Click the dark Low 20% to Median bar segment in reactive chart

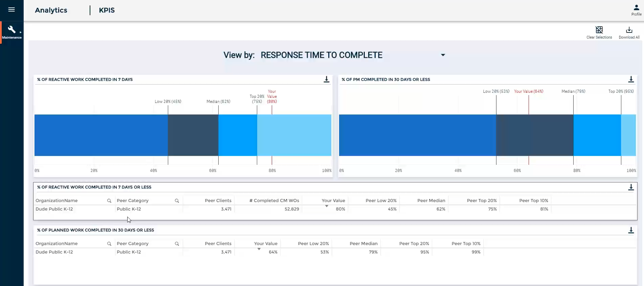(x=193, y=135)
